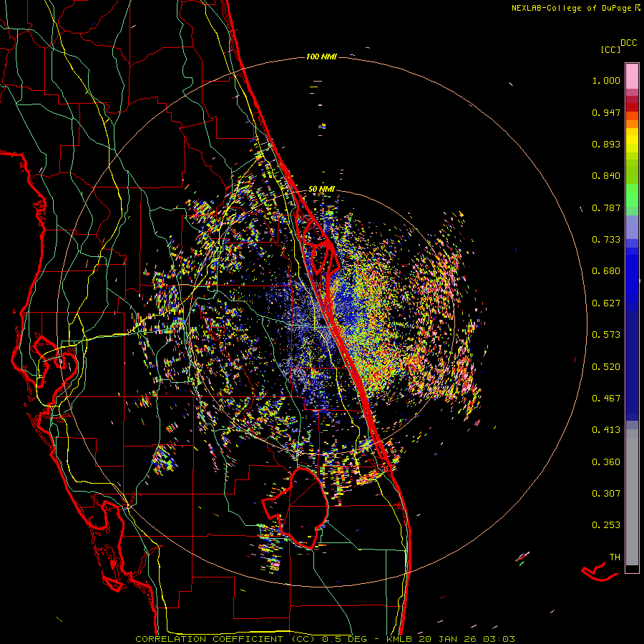Click the 100 NMI range ring label
The image size is (644, 644).
pos(321,57)
